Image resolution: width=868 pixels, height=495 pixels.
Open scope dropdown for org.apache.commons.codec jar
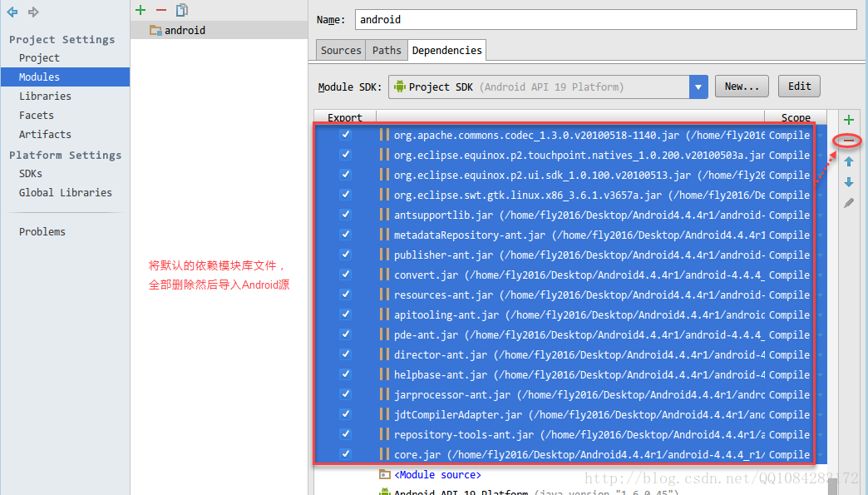coord(821,135)
